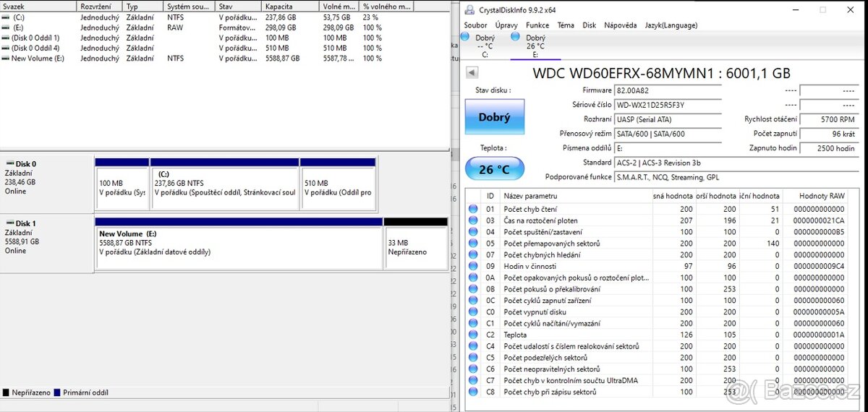Sort Disk Management list by Svazek column
868x412 pixels.
[x=39, y=6]
